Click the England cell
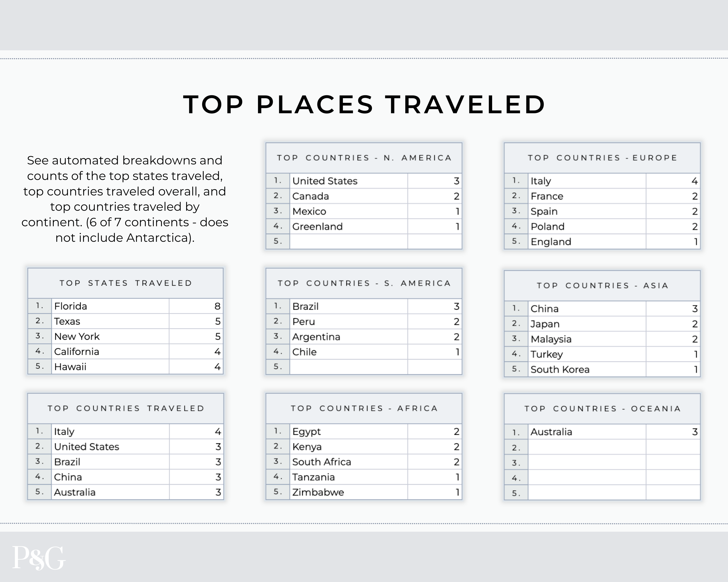The height and width of the screenshot is (582, 728). coord(587,242)
